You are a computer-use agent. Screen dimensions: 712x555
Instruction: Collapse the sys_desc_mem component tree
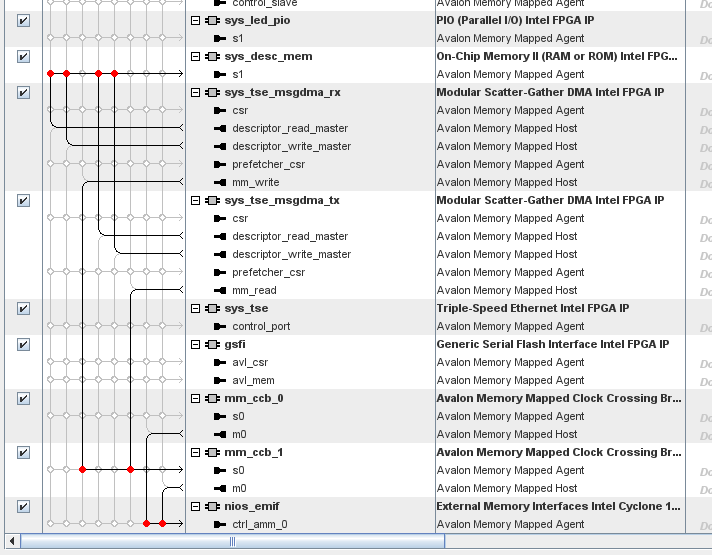coord(195,56)
